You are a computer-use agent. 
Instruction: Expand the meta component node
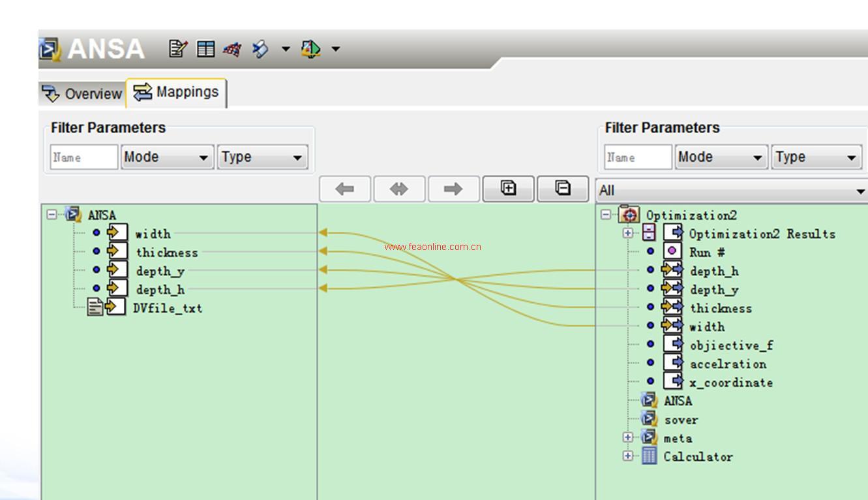coord(628,438)
